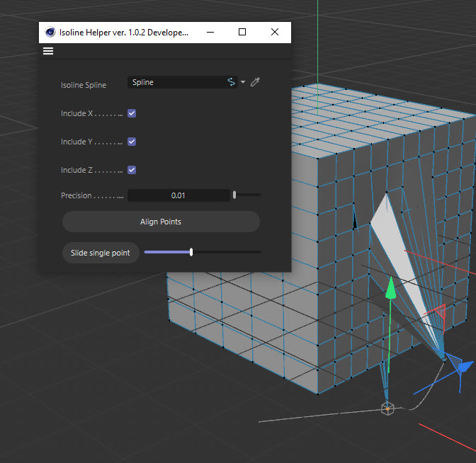The height and width of the screenshot is (463, 476).
Task: Click the Align Points button
Action: pos(161,222)
